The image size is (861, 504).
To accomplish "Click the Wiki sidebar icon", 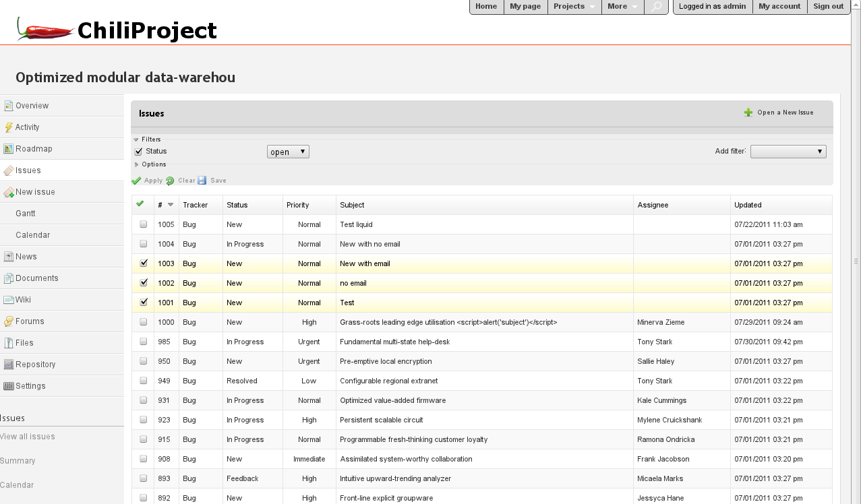I will pyautogui.click(x=9, y=300).
